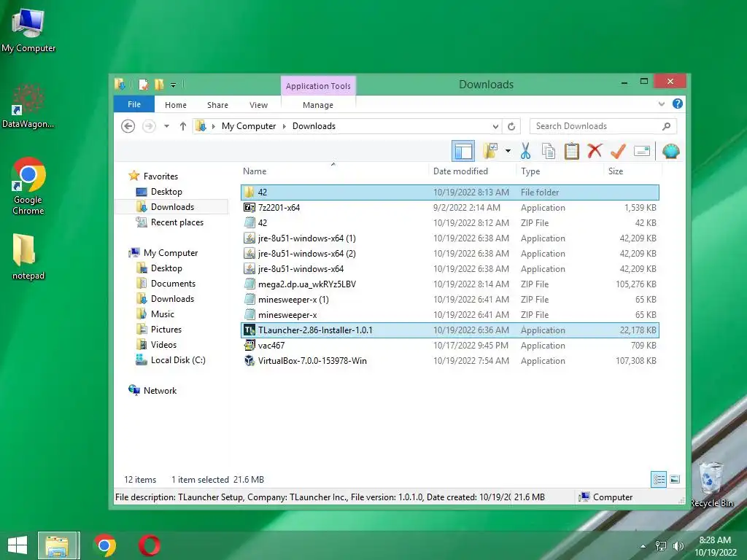The height and width of the screenshot is (560, 747).
Task: Click the Copy icon in toolbar
Action: [549, 152]
